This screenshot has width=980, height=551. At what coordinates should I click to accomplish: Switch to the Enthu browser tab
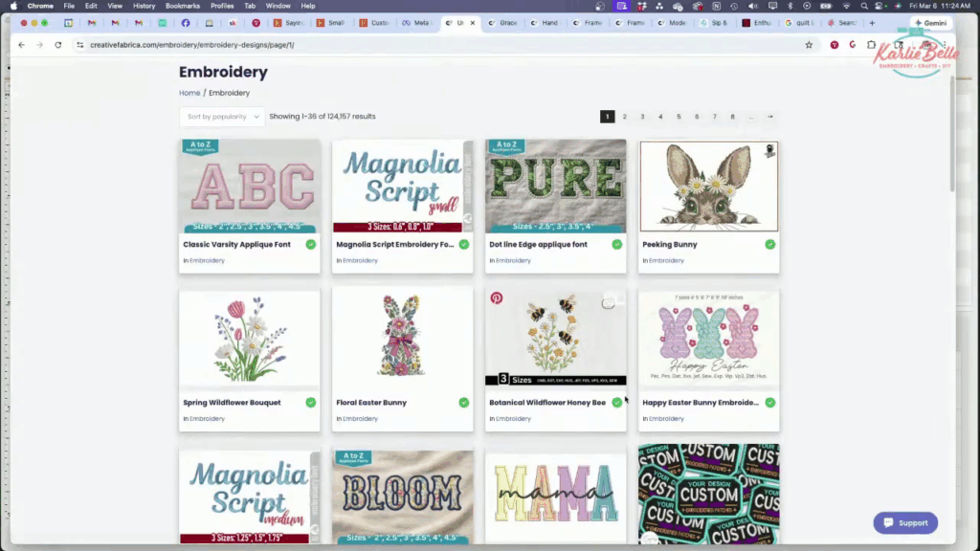pyautogui.click(x=757, y=23)
